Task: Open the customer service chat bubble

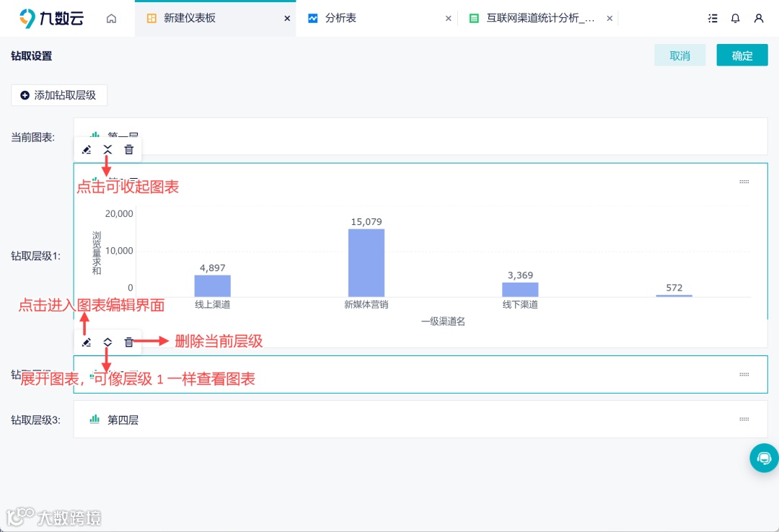Action: point(764,458)
